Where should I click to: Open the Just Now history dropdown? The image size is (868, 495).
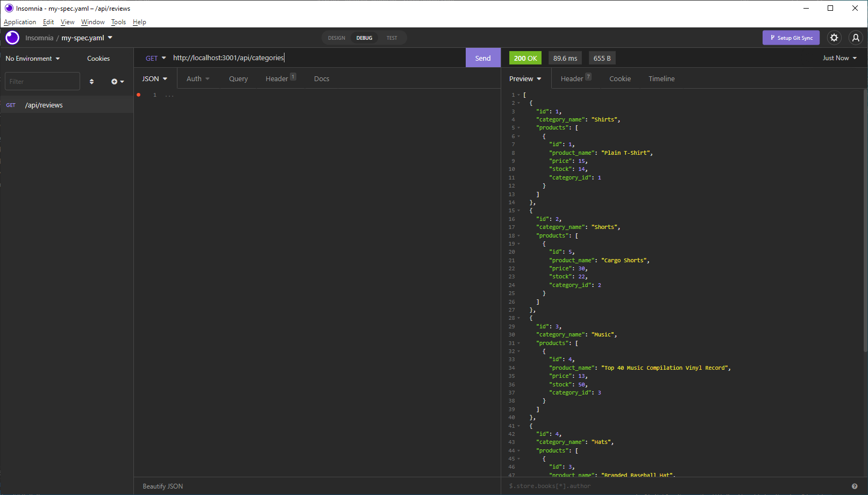pyautogui.click(x=839, y=58)
